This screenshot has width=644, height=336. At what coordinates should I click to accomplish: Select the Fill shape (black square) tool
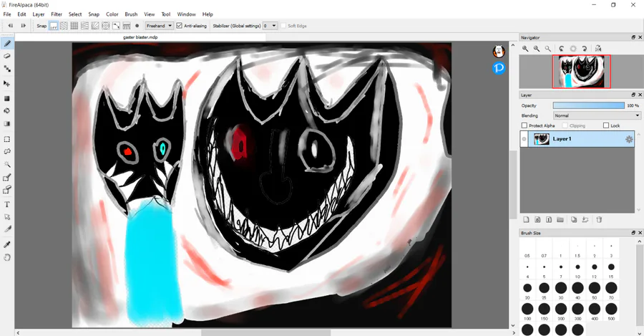click(x=7, y=98)
